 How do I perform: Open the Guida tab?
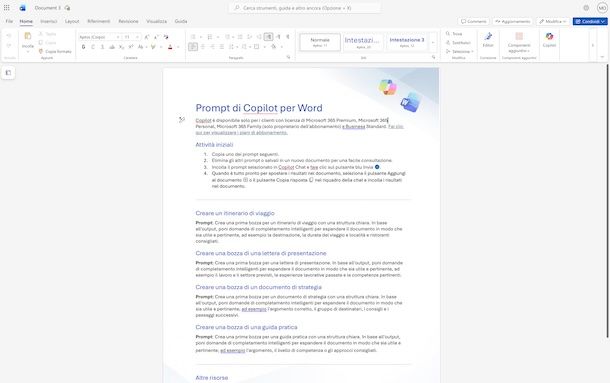pos(181,21)
